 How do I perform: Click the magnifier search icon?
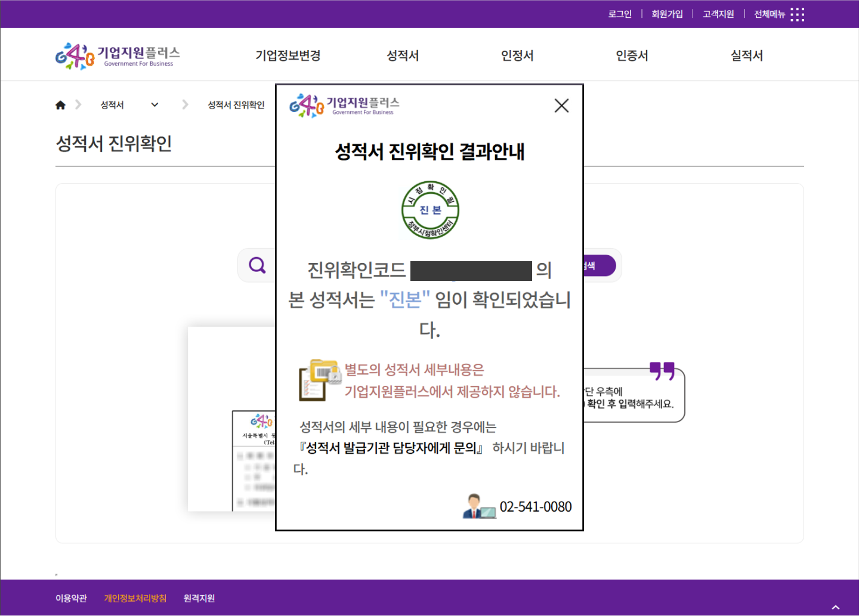coord(257,265)
